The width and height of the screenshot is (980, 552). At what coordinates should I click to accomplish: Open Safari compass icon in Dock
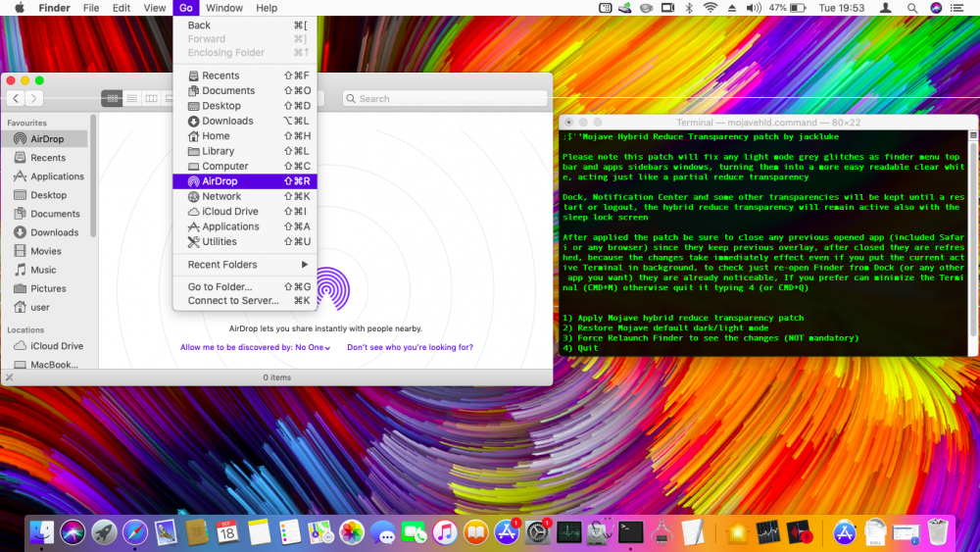click(x=135, y=532)
